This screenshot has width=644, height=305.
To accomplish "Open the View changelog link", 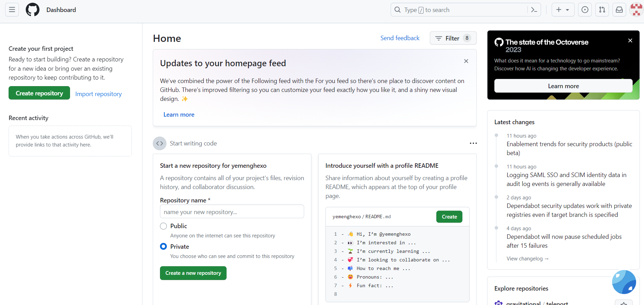I will point(527,259).
